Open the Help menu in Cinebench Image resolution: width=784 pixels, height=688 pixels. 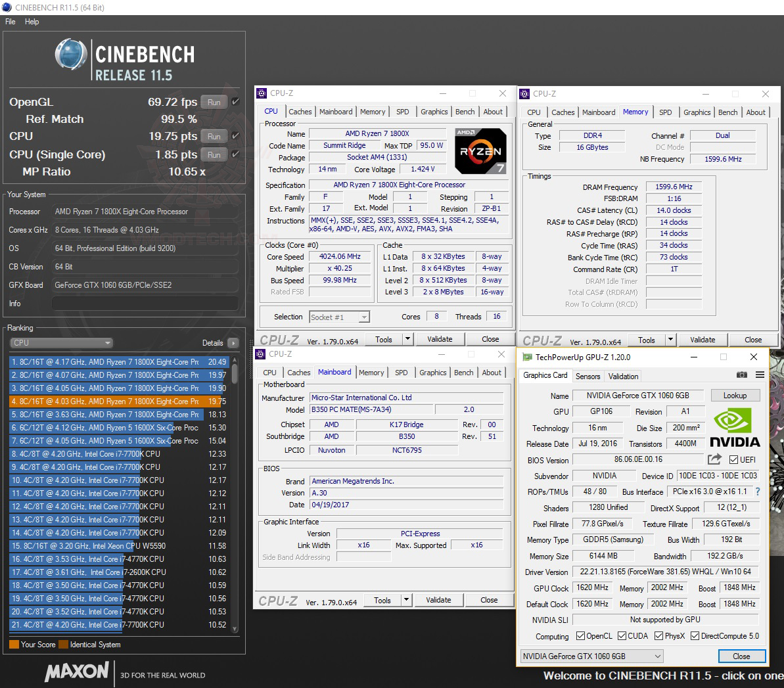pyautogui.click(x=32, y=22)
